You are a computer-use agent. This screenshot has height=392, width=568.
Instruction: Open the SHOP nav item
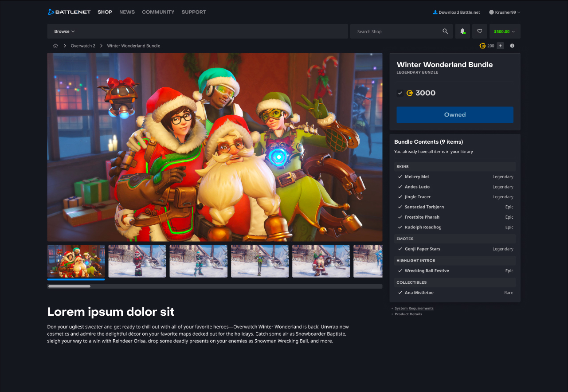pyautogui.click(x=105, y=12)
